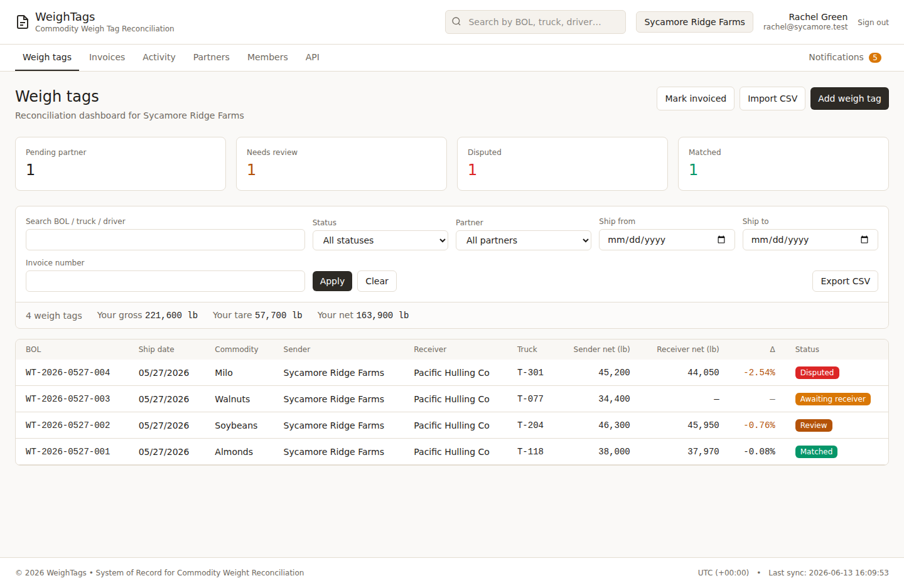
Task: Click the Invoice number input field
Action: pos(165,281)
